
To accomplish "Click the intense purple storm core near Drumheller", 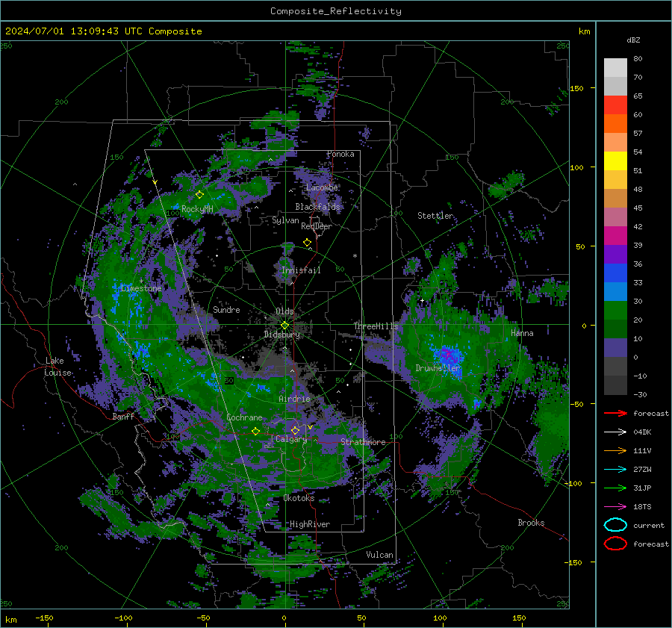I will 447,355.
